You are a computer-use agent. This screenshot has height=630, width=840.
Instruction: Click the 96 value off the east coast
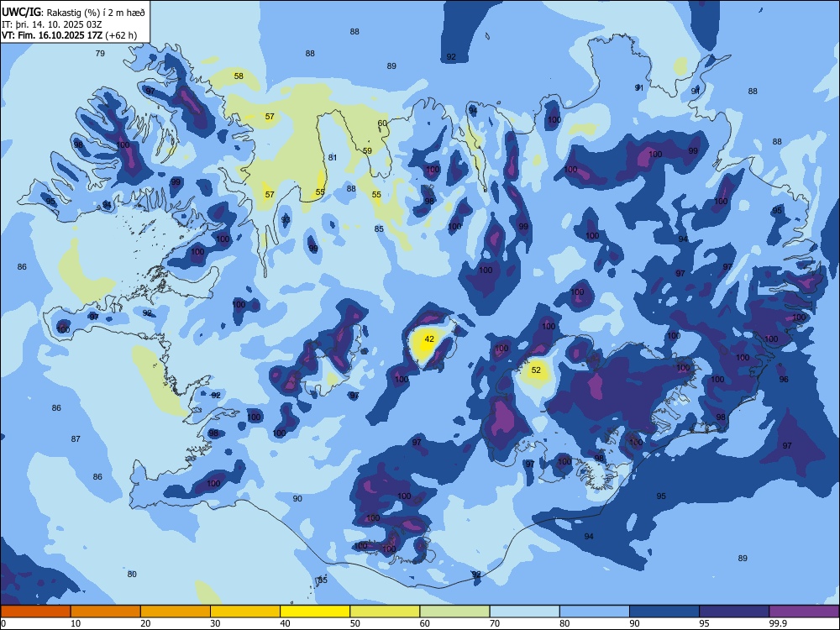[x=784, y=380]
